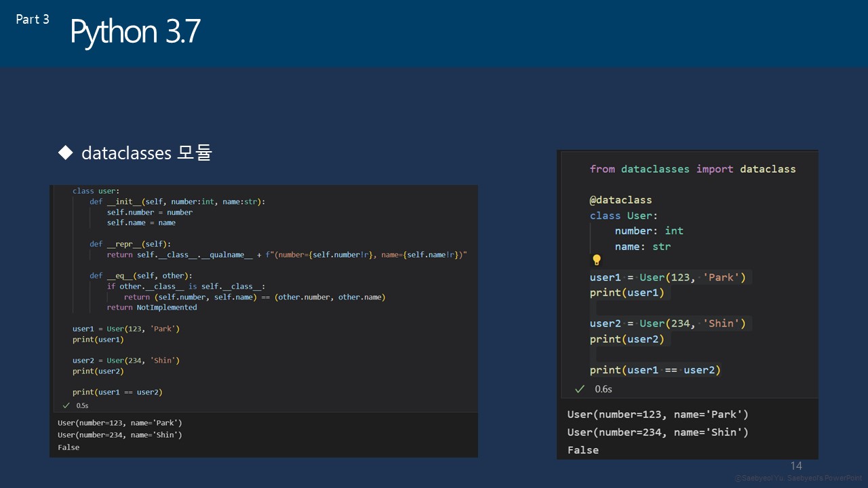Click the "self.name = name" line

coord(141,222)
